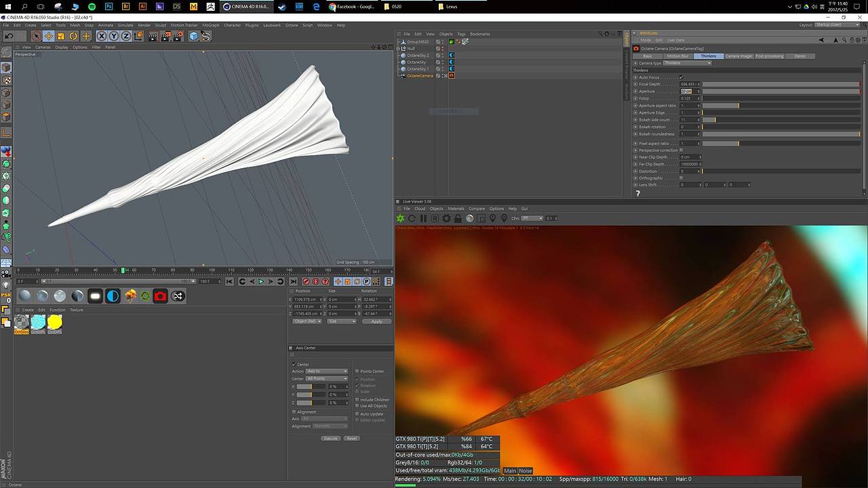Add a cube primitive object
Screen dimensions: 868x488
coord(194,36)
